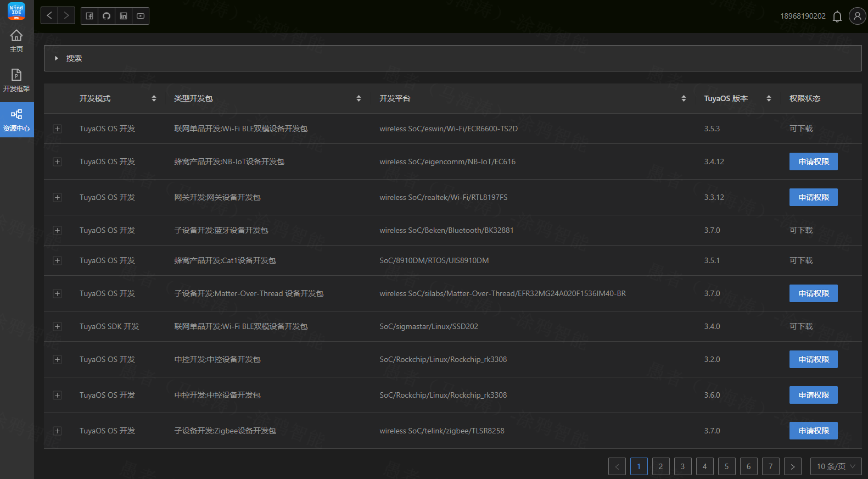Image resolution: width=868 pixels, height=479 pixels.
Task: Expand the Rockchip_rk3308 version 3.6.0 row
Action: (57, 395)
